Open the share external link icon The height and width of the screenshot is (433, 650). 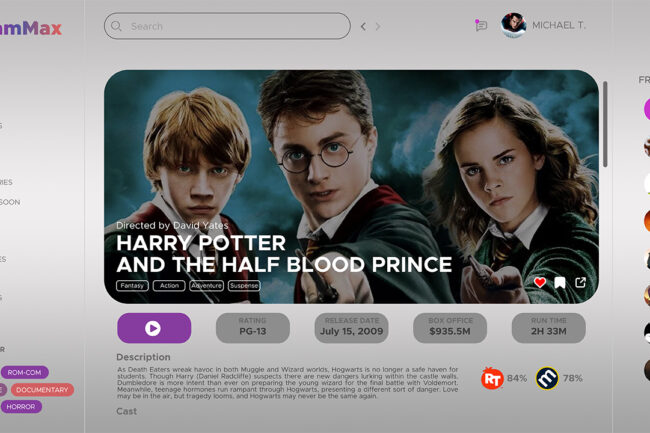[x=580, y=283]
